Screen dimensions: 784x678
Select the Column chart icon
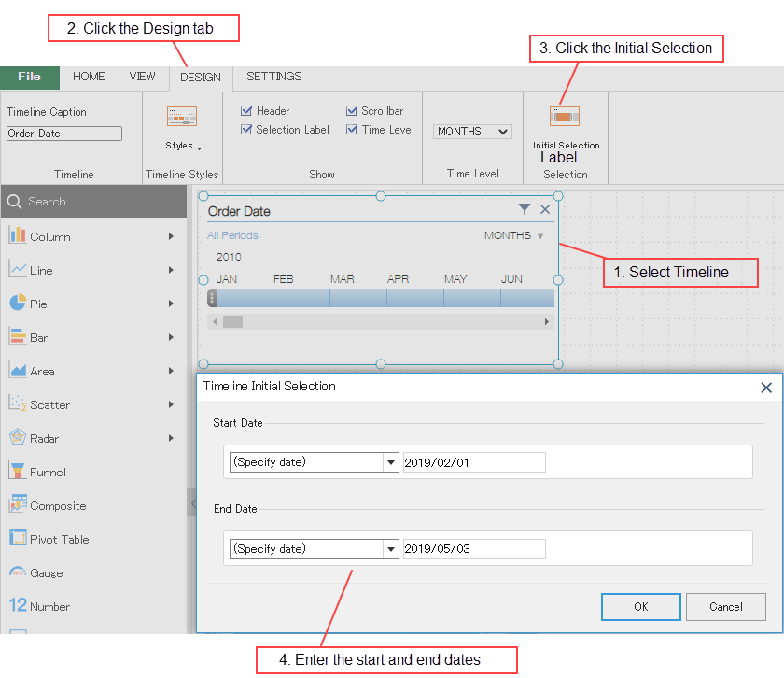pos(18,234)
